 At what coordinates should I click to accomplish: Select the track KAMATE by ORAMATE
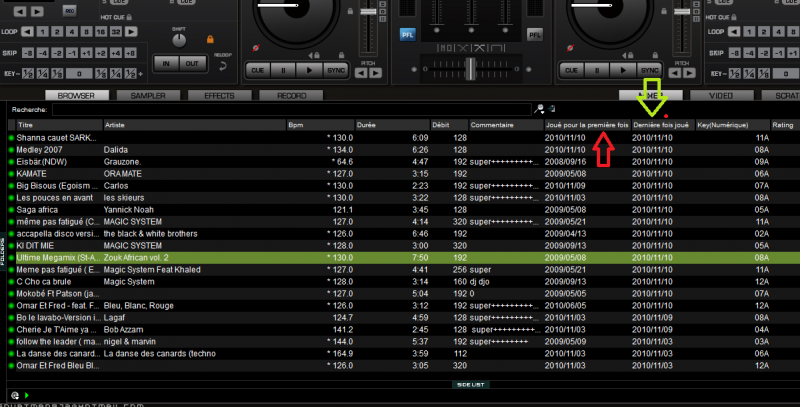pos(403,174)
